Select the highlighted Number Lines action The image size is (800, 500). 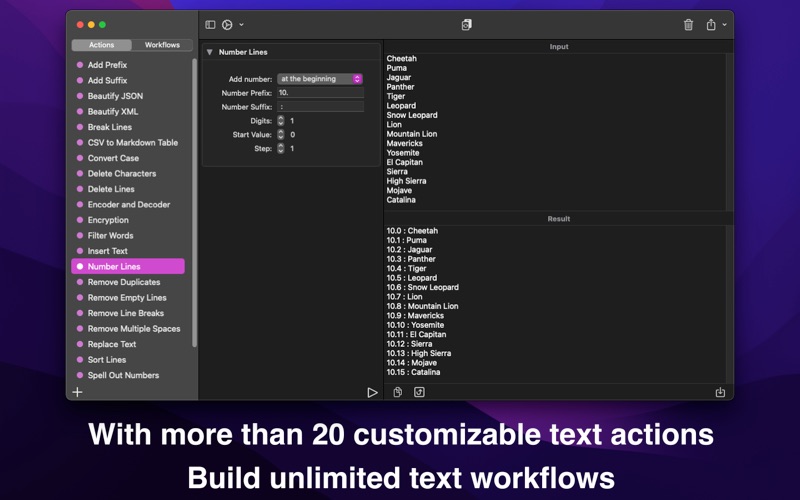click(128, 266)
